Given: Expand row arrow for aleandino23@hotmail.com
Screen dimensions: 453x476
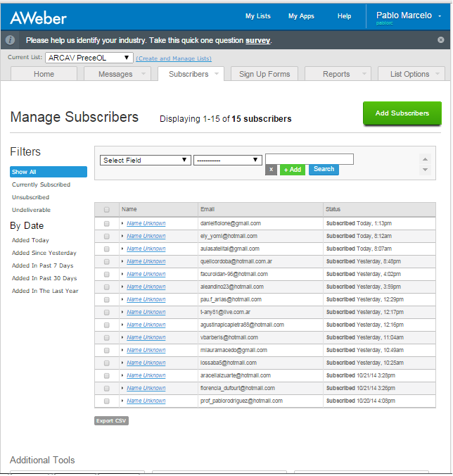Looking at the screenshot, I should point(122,287).
